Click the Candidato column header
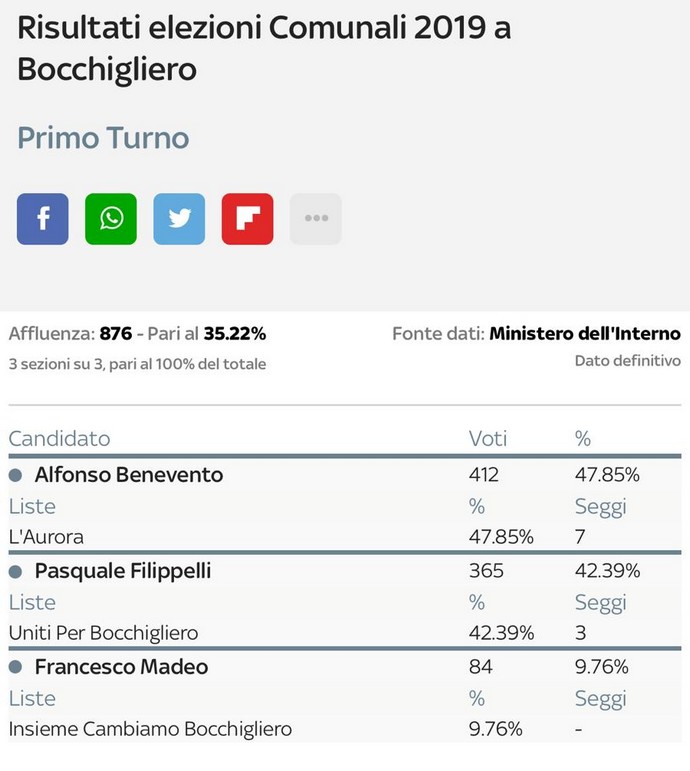The image size is (690, 771). (60, 439)
